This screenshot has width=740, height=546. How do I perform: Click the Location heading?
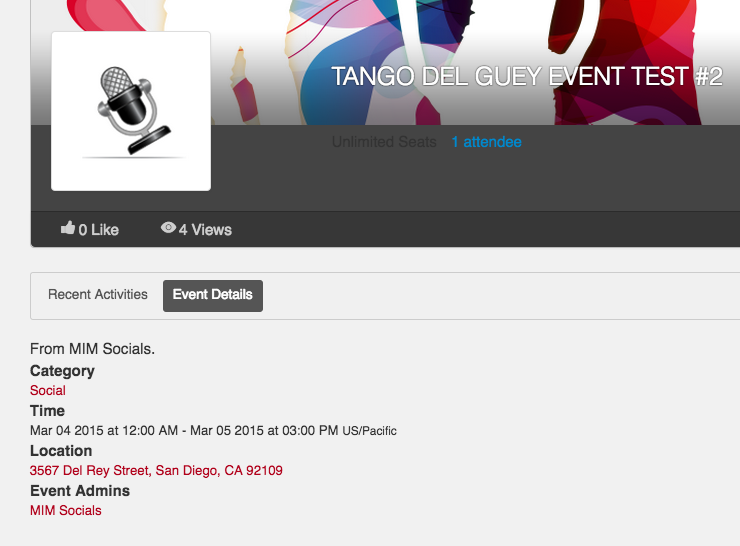point(61,451)
